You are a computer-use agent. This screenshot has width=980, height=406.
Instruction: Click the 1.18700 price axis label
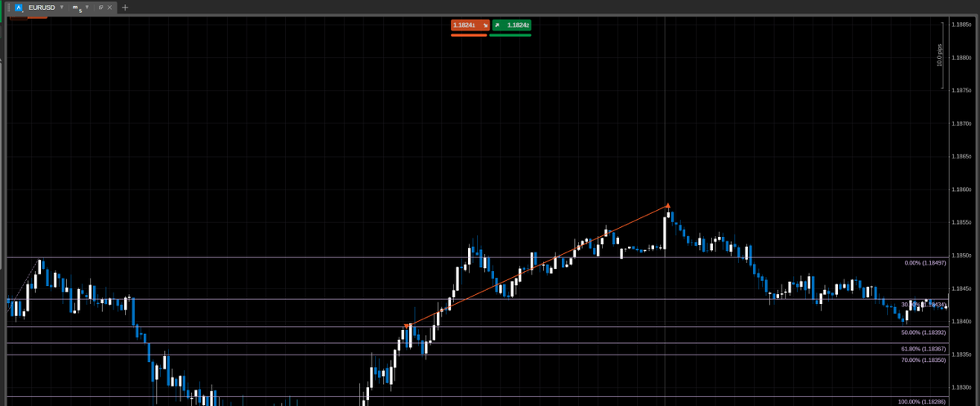[961, 123]
